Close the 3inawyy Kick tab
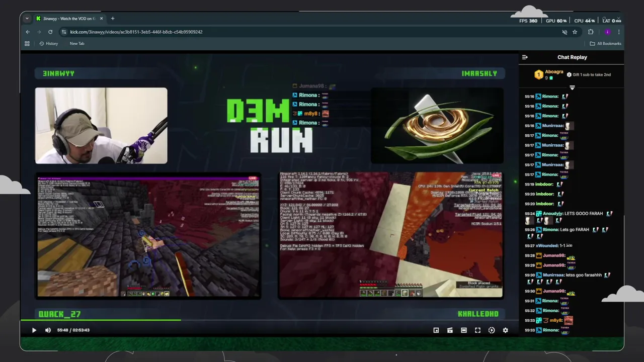 click(101, 19)
